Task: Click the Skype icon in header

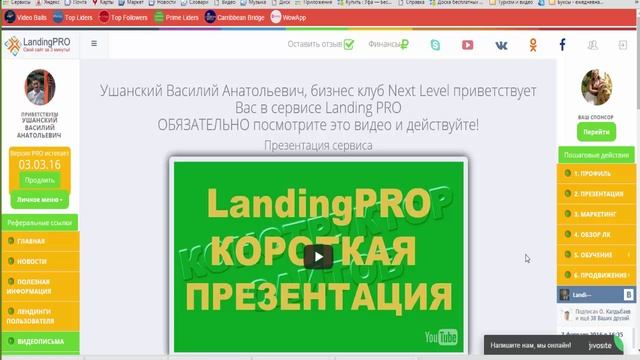Action: (x=435, y=45)
